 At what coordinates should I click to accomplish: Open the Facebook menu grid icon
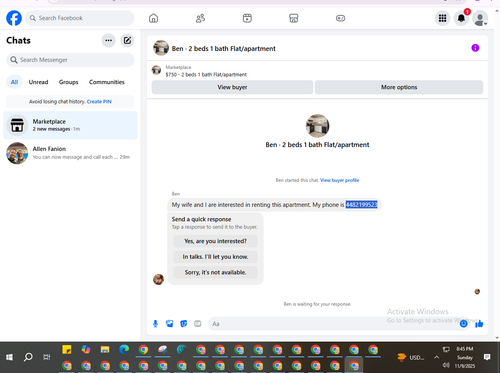pos(442,18)
